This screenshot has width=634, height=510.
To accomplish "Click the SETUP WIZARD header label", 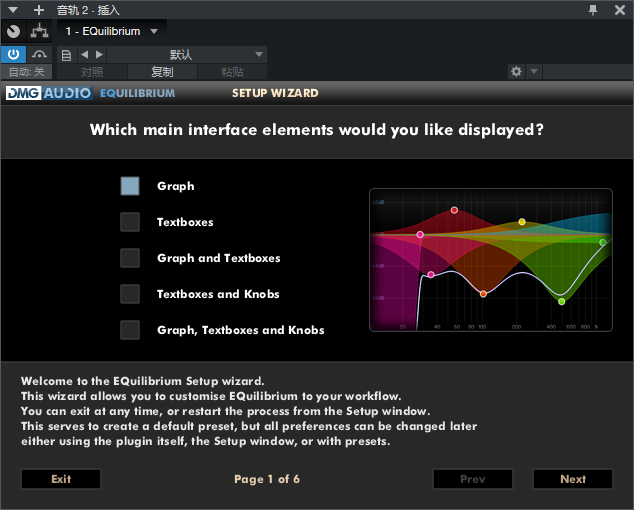I will coord(275,93).
